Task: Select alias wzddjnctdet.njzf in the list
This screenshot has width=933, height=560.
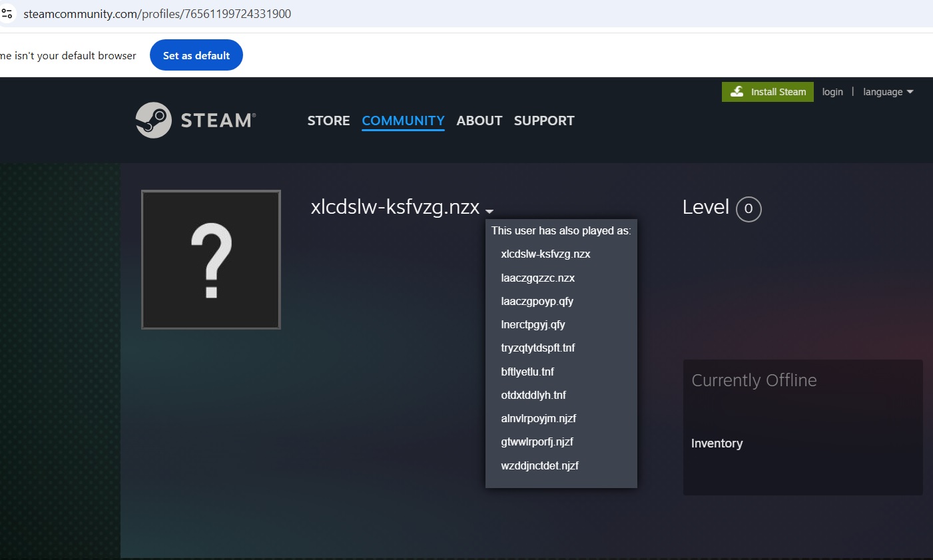Action: point(539,465)
